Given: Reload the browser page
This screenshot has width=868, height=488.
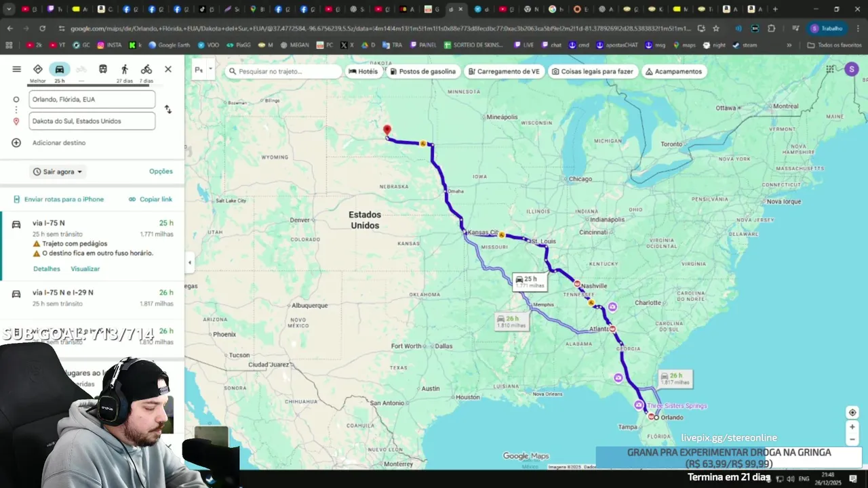Looking at the screenshot, I should (x=42, y=28).
